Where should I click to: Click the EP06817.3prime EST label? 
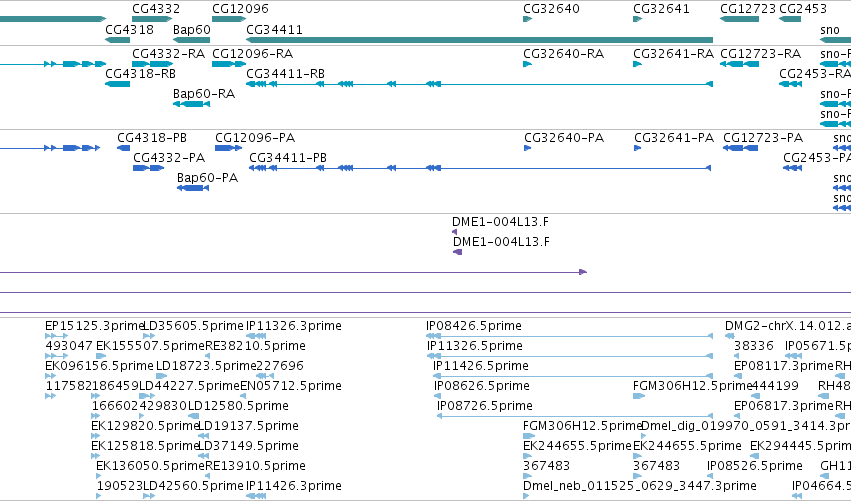click(783, 406)
